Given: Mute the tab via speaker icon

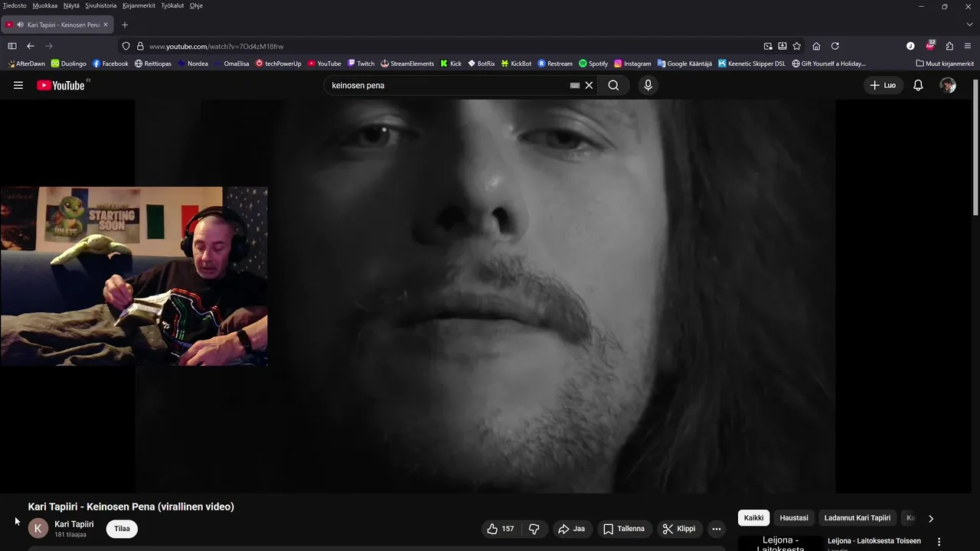Looking at the screenshot, I should point(20,24).
